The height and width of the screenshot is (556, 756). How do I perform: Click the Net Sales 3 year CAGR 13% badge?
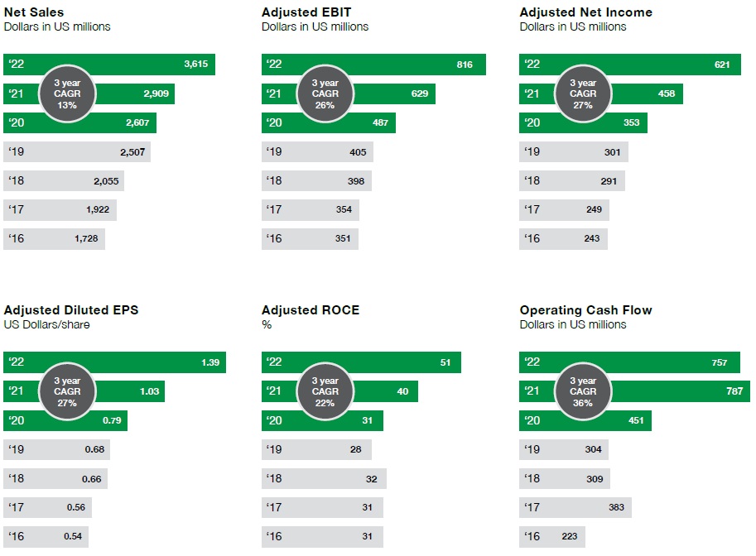(67, 94)
